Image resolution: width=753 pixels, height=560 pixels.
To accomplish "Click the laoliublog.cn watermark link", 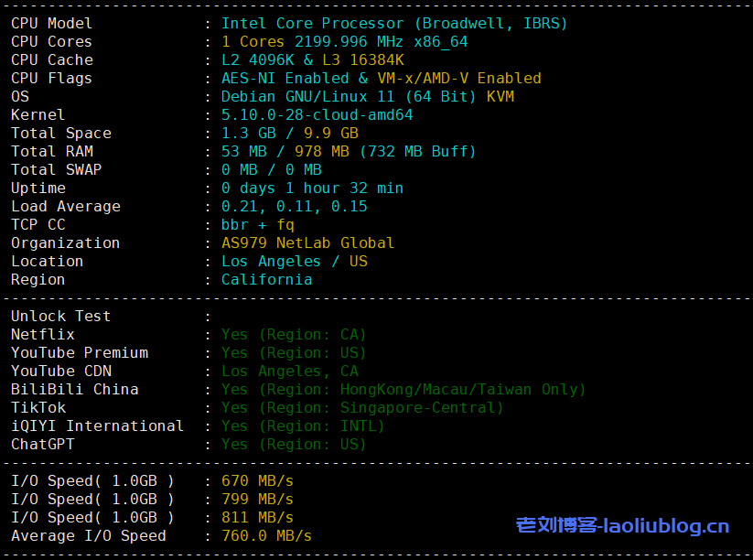I will [x=622, y=525].
